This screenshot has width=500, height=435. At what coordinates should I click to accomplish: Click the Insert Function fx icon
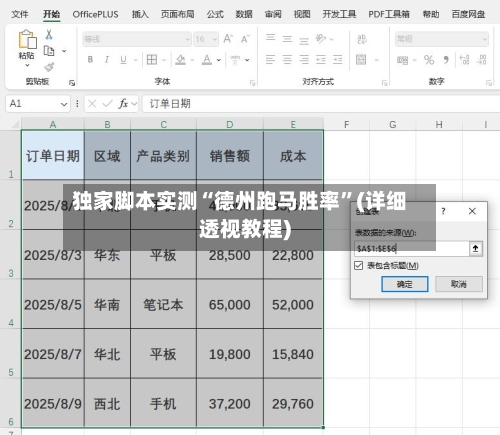pyautogui.click(x=123, y=104)
